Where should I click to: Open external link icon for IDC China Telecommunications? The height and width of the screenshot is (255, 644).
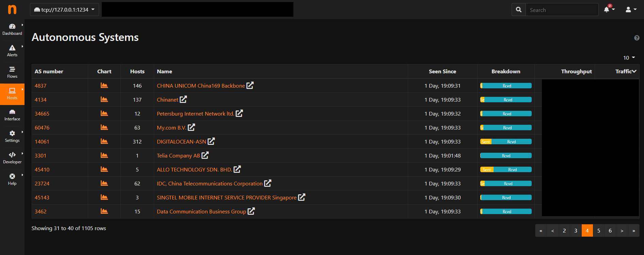[268, 183]
